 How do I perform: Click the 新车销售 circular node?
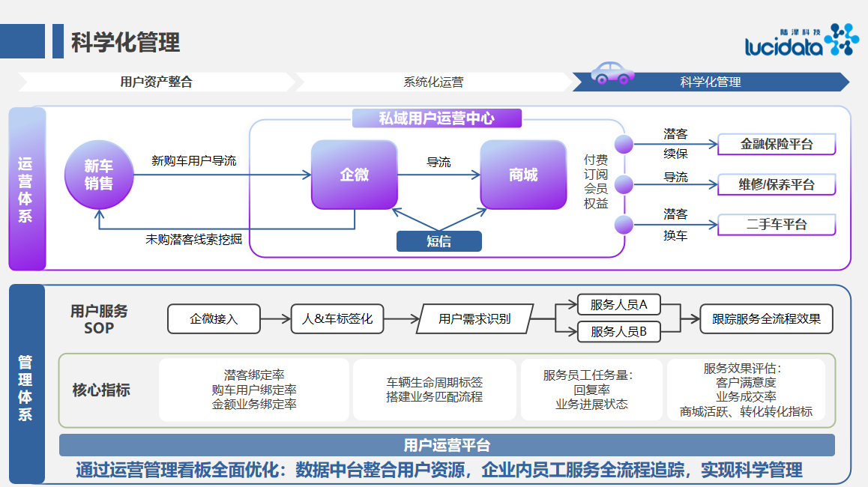click(x=100, y=174)
